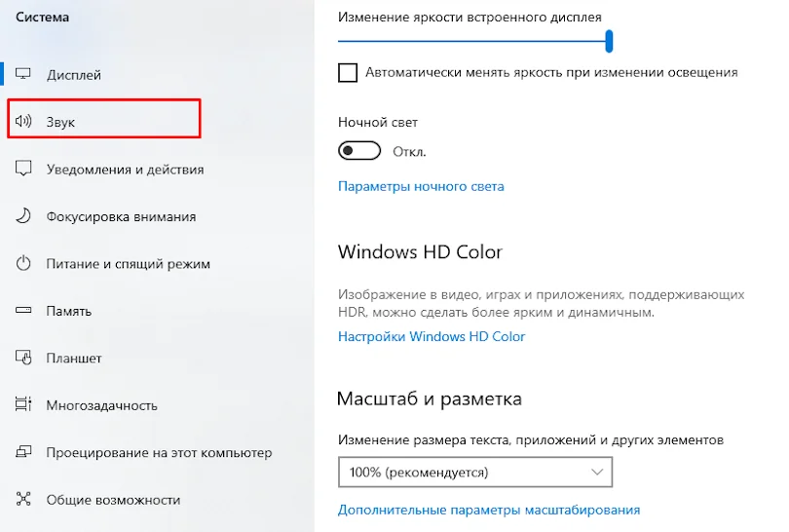The width and height of the screenshot is (789, 532).
Task: Select Уведомления и действия in sidebar
Action: coord(126,170)
